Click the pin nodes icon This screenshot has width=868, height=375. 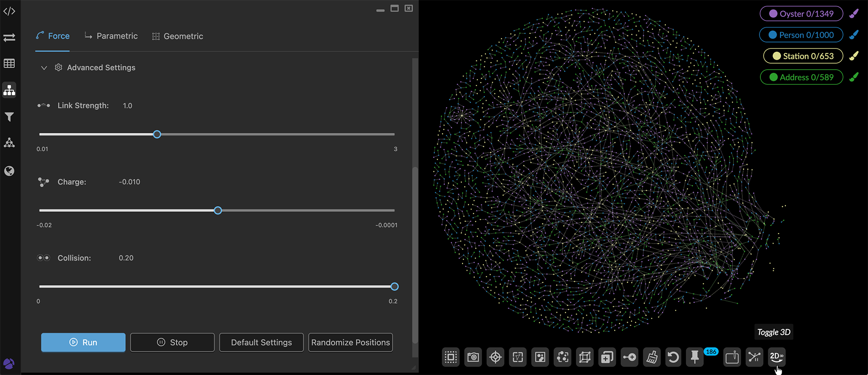pyautogui.click(x=695, y=357)
